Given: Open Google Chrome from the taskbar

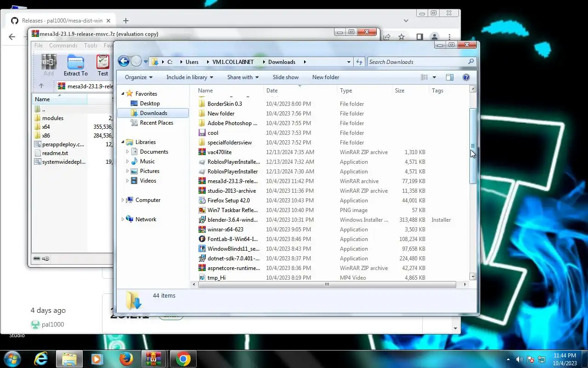Looking at the screenshot, I should [183, 359].
